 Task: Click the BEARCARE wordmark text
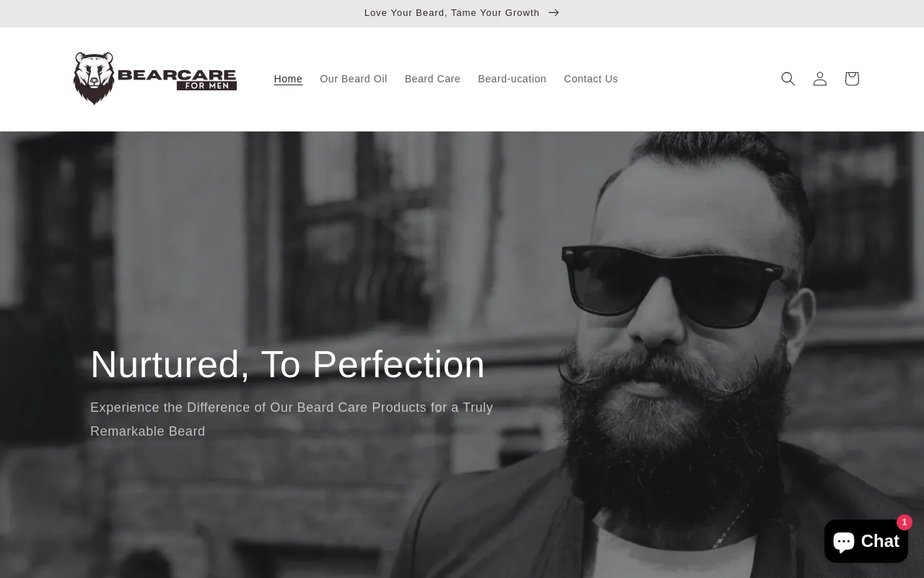[x=177, y=74]
